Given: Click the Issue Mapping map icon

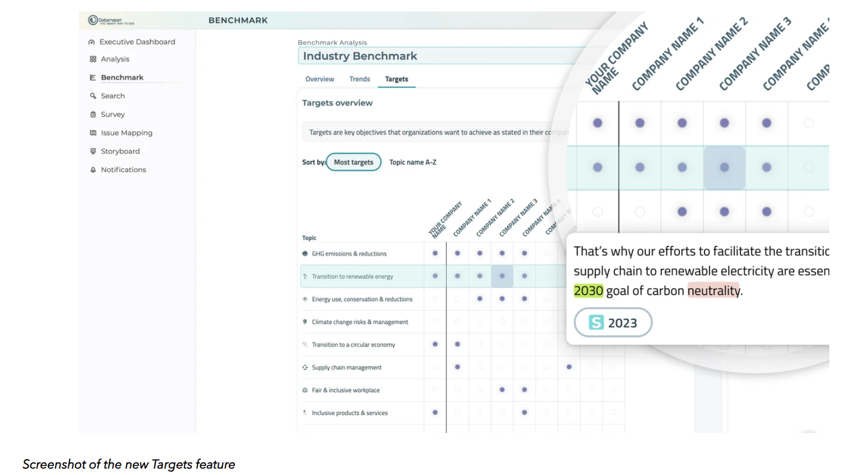Looking at the screenshot, I should (93, 133).
